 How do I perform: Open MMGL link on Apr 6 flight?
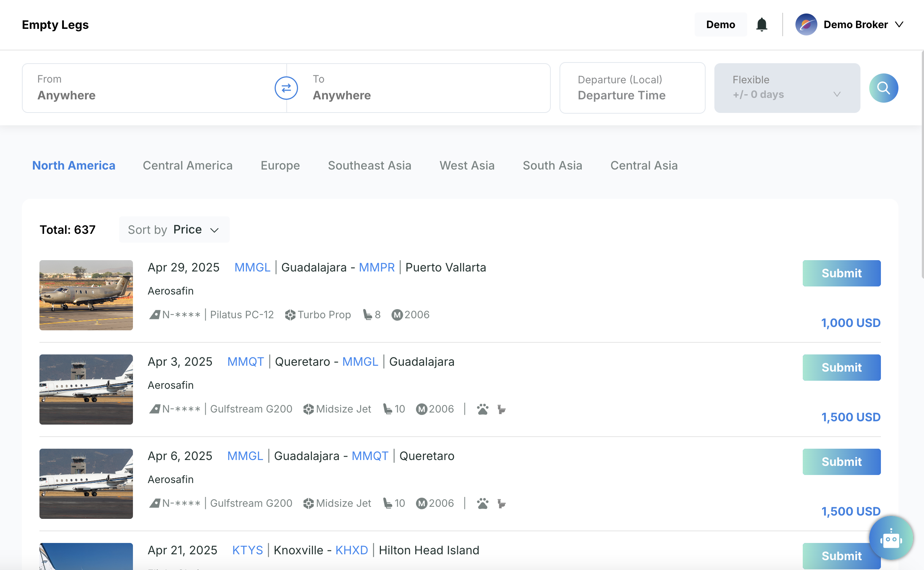(x=245, y=456)
